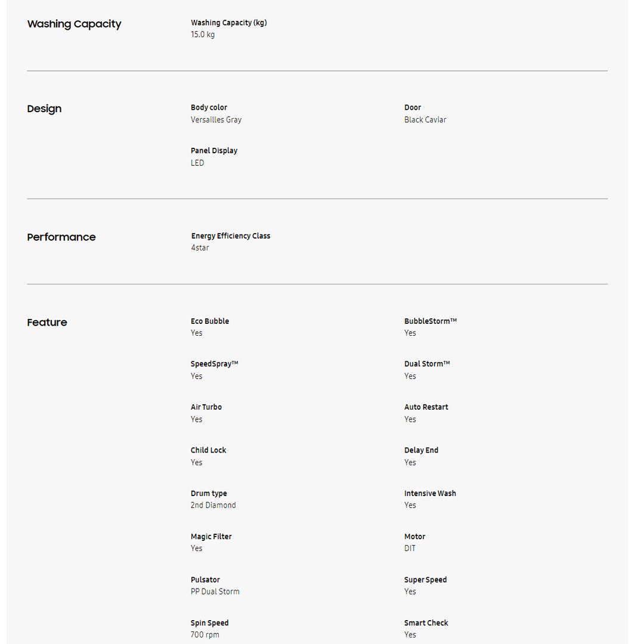Image resolution: width=644 pixels, height=644 pixels.
Task: Click the Smart Check feature label
Action: click(426, 623)
